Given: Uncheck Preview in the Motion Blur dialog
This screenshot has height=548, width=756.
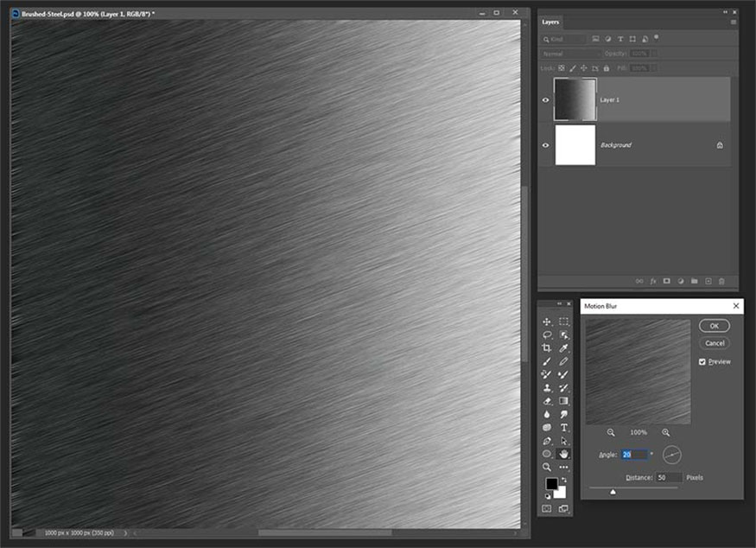Looking at the screenshot, I should point(702,361).
